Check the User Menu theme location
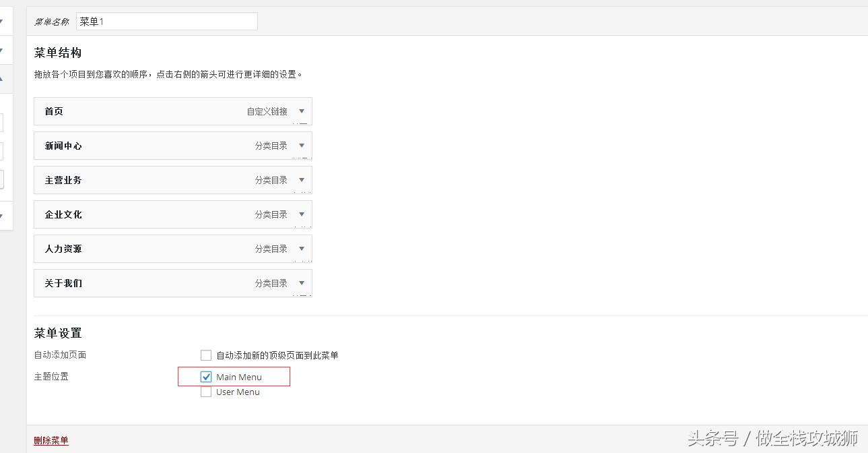Screen dimensions: 868x453 [206, 392]
